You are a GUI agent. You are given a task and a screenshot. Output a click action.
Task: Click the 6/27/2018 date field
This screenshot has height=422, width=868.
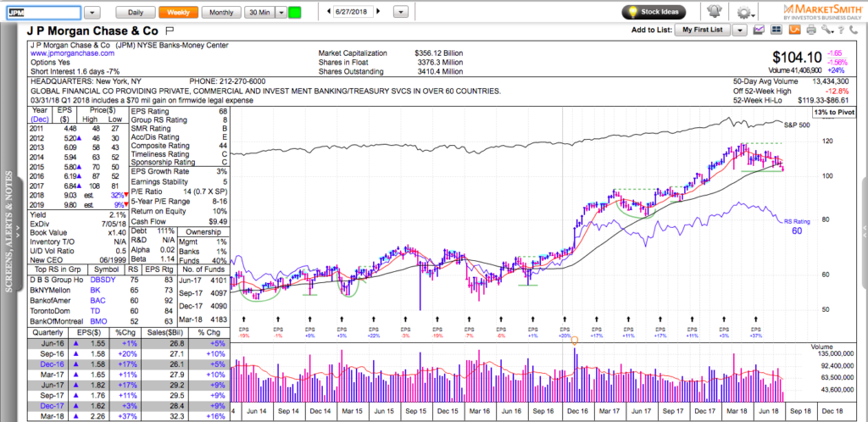pyautogui.click(x=353, y=12)
